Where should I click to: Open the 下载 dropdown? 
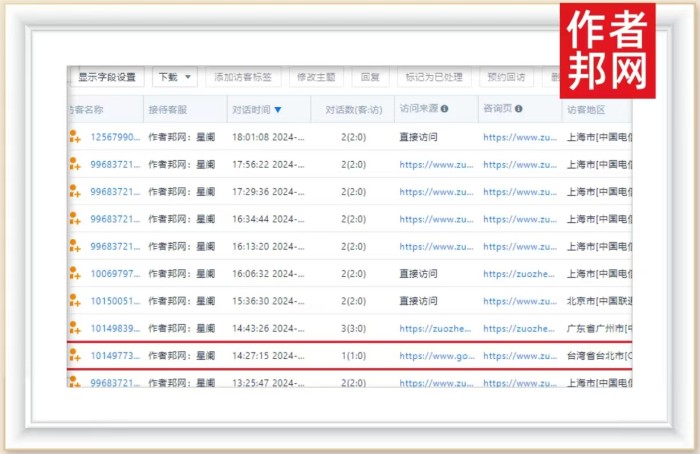175,77
